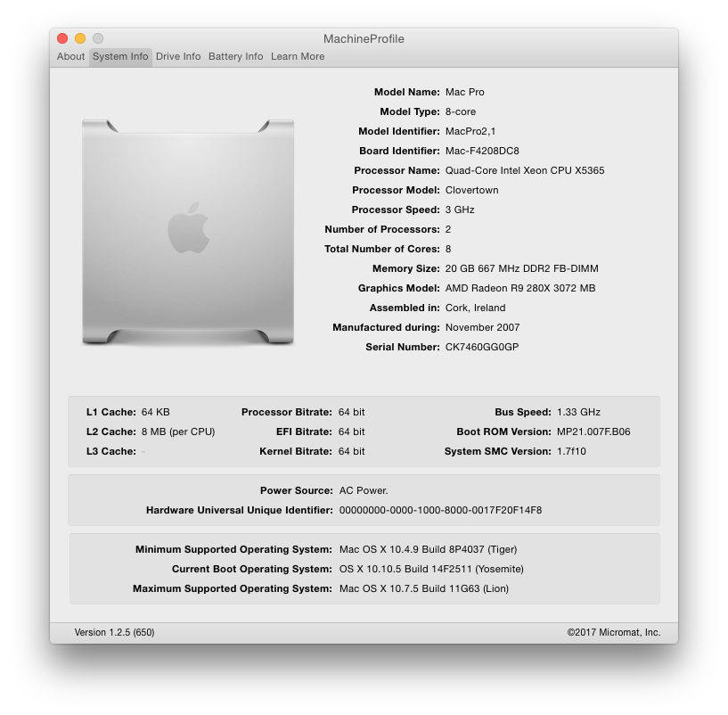Select the Hardware Universal Unique Identifier value
This screenshot has width=728, height=715.
coord(440,511)
